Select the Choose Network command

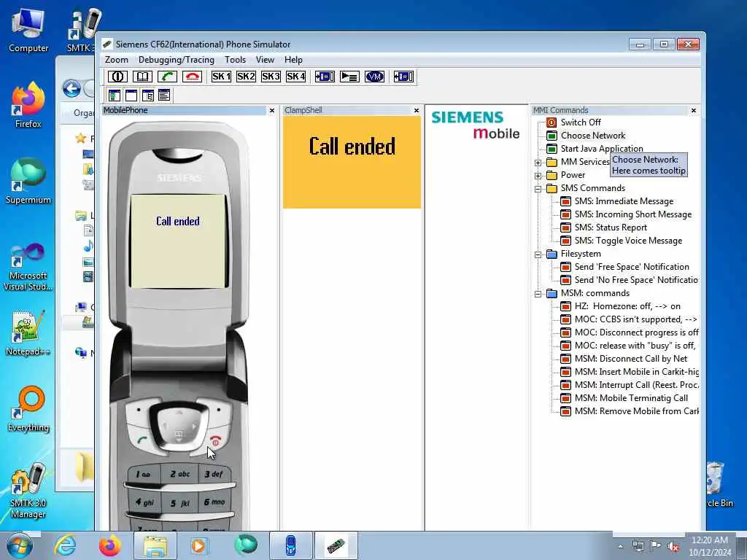[x=592, y=136]
